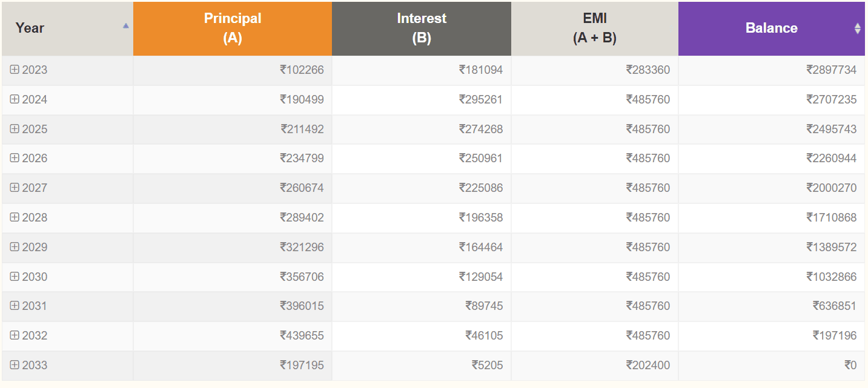This screenshot has height=388, width=868.
Task: Click the Year column header
Action: (67, 28)
